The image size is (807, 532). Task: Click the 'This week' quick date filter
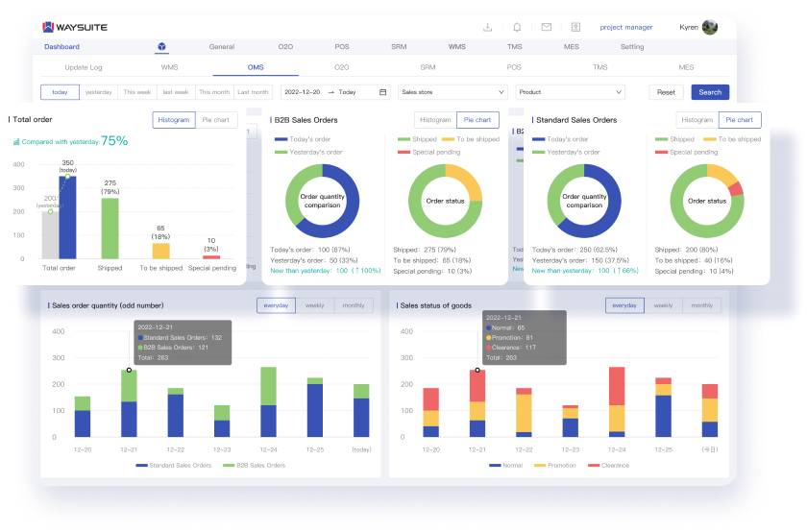(136, 92)
